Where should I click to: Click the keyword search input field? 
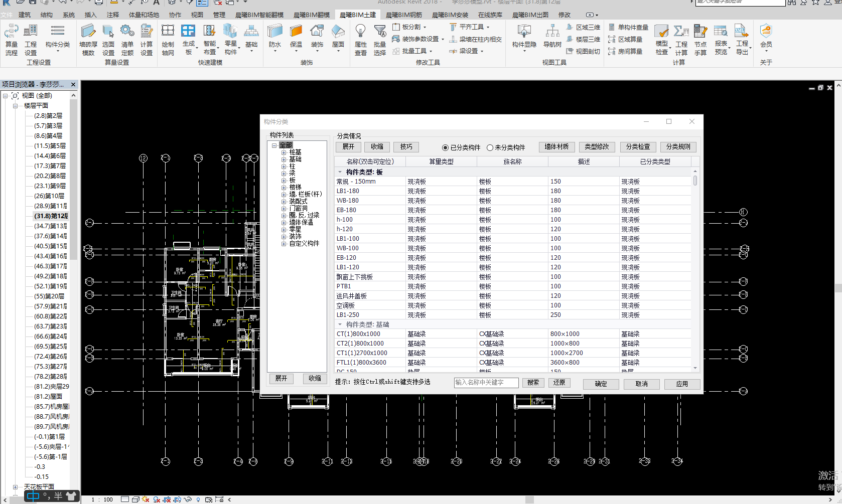tap(486, 383)
